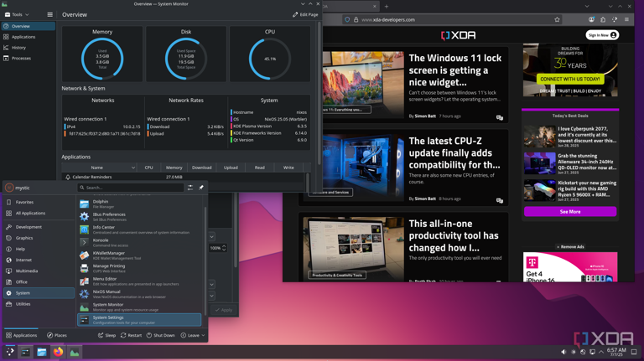Expand the Tools dropdown in System Monitor
This screenshot has height=361, width=644.
tap(17, 14)
